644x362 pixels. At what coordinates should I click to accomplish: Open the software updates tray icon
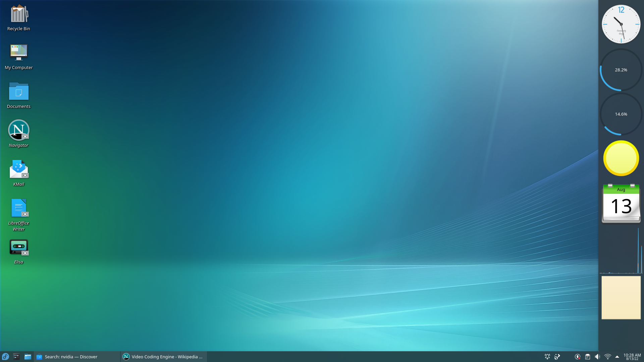[577, 357]
